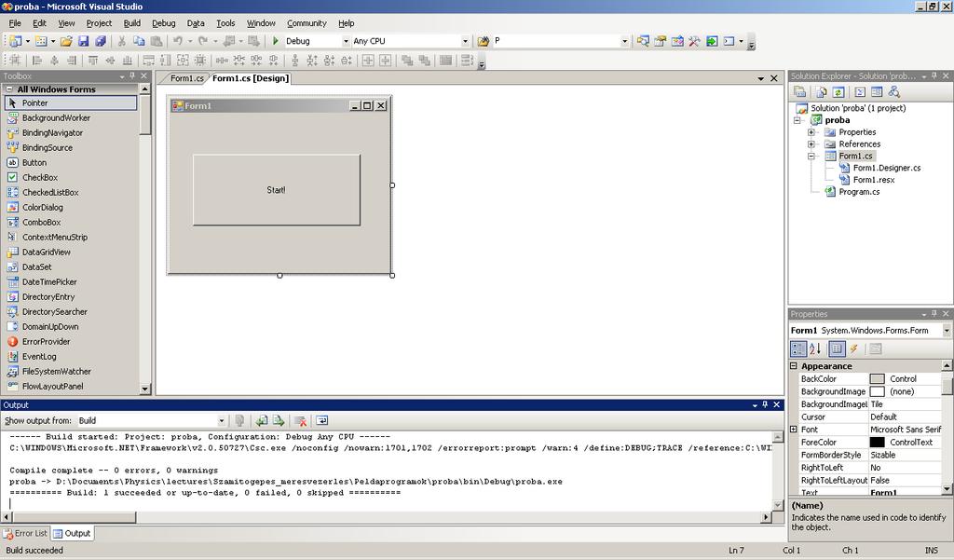
Task: Switch to the Error List tab
Action: click(x=25, y=533)
